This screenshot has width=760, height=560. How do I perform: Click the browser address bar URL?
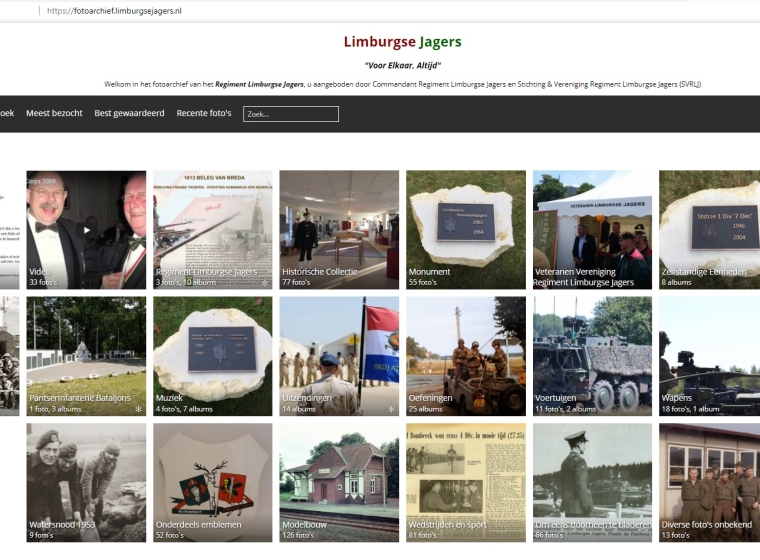click(x=114, y=11)
